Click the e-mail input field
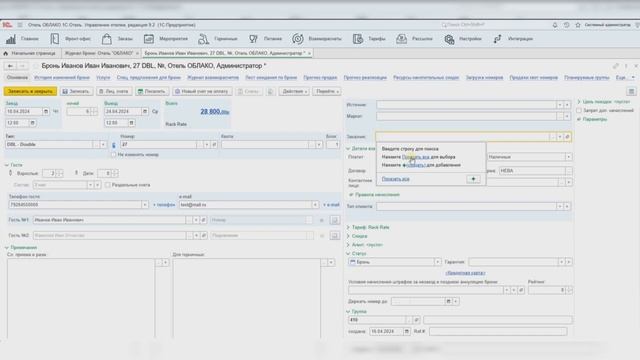Viewport: 640px width, 360px height. [245, 204]
